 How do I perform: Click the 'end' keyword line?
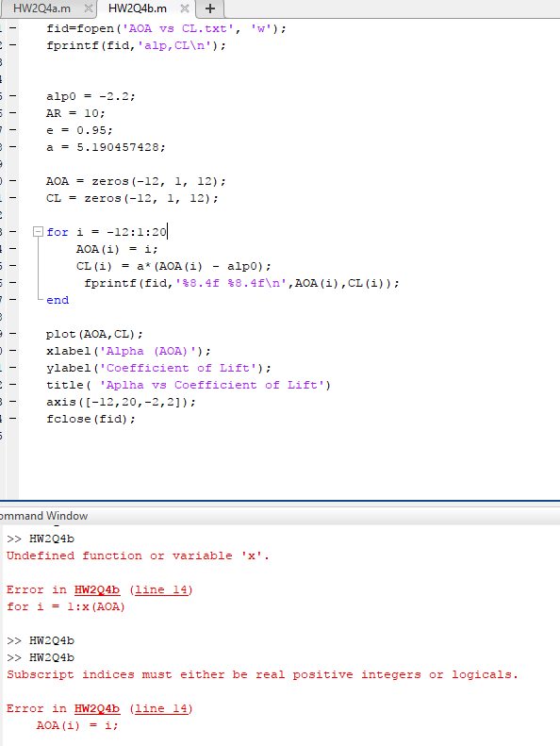click(58, 300)
